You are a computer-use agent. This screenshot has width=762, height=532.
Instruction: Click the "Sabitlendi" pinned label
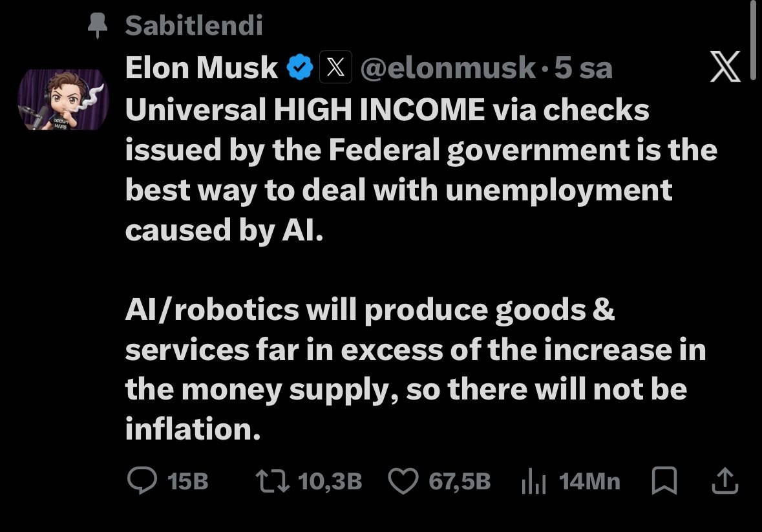point(194,25)
